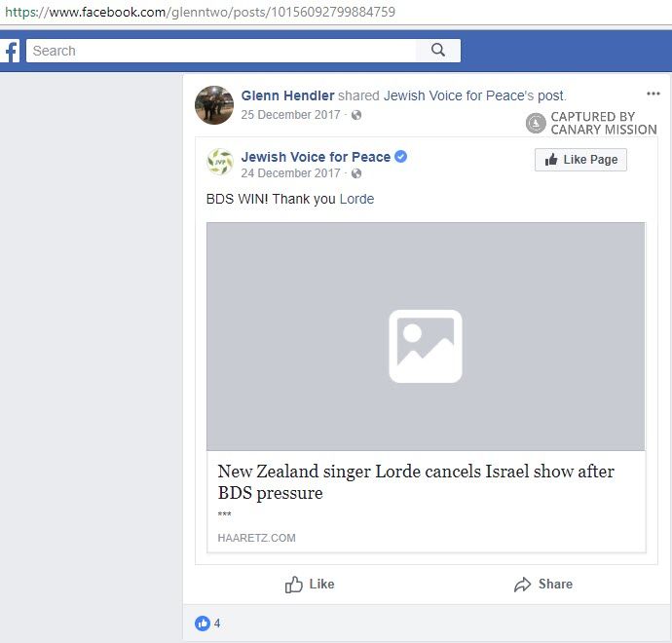Image resolution: width=672 pixels, height=643 pixels.
Task: Click into the Facebook search field
Action: click(x=222, y=51)
